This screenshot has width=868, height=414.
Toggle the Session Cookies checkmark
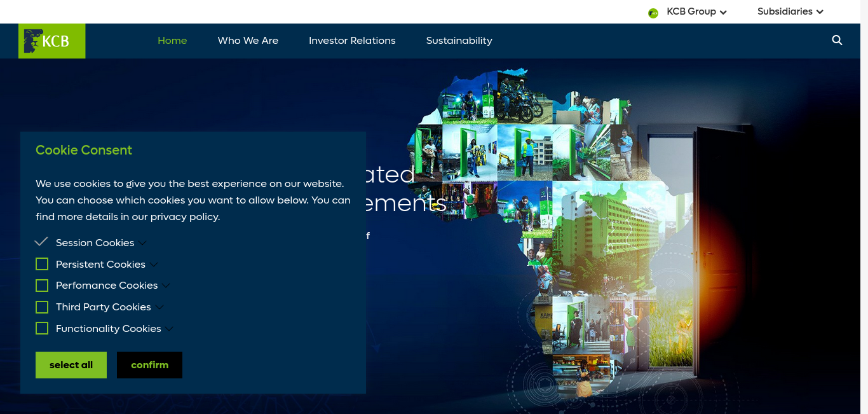pos(41,242)
